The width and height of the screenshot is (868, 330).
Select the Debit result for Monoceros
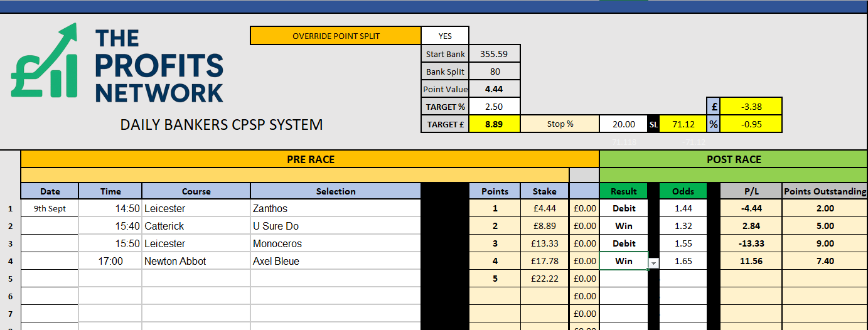click(624, 243)
